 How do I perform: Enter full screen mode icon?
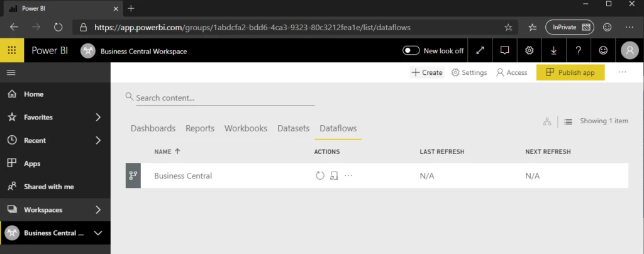(480, 50)
